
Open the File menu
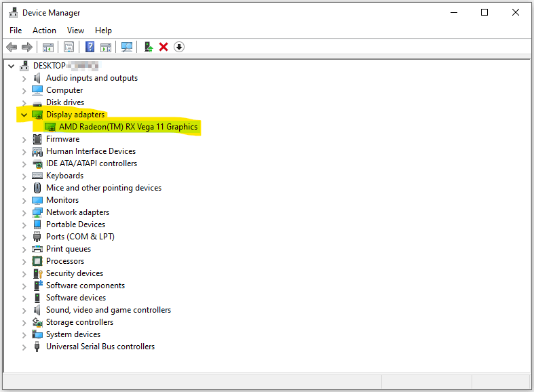pyautogui.click(x=16, y=31)
